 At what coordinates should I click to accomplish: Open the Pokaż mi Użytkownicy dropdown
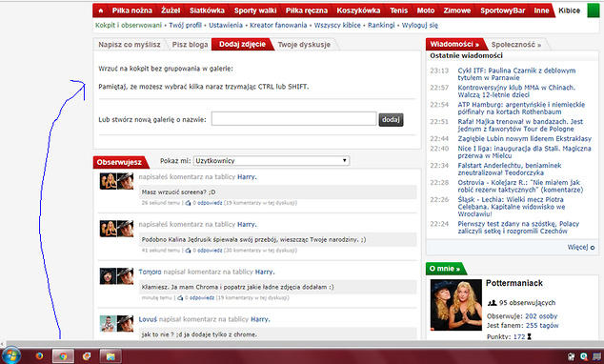point(272,161)
